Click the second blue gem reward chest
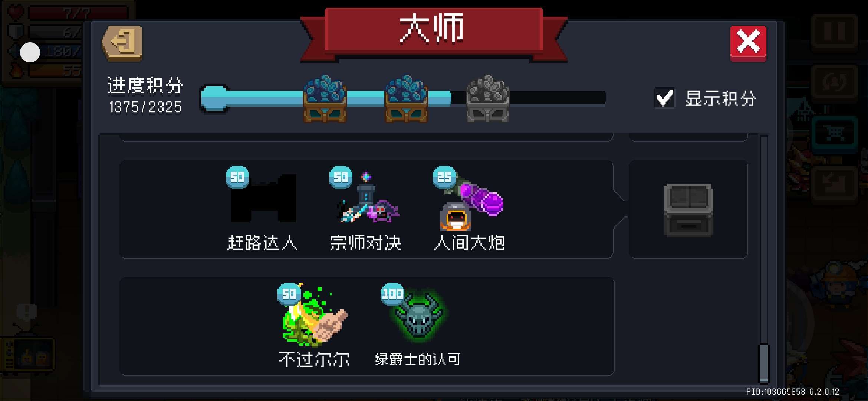The width and height of the screenshot is (868, 401). pos(406,99)
